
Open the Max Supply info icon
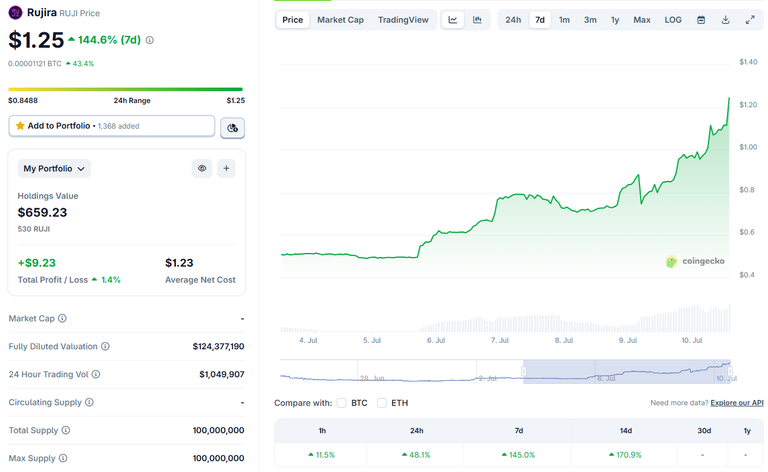63,458
